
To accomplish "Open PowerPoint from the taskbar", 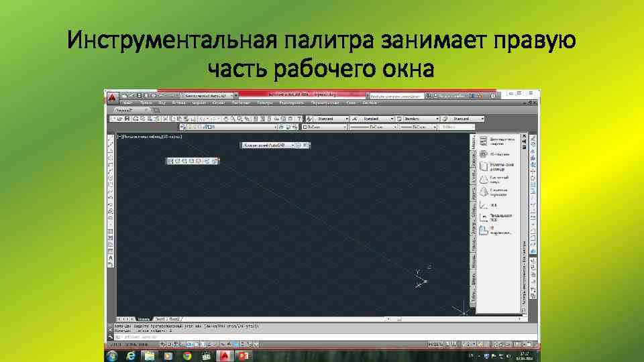I will tap(244, 356).
